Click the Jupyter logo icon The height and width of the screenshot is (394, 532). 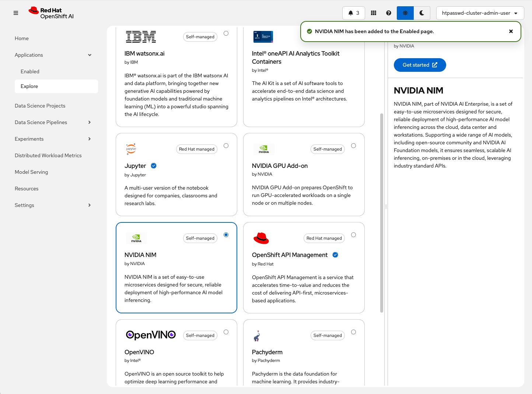(131, 149)
